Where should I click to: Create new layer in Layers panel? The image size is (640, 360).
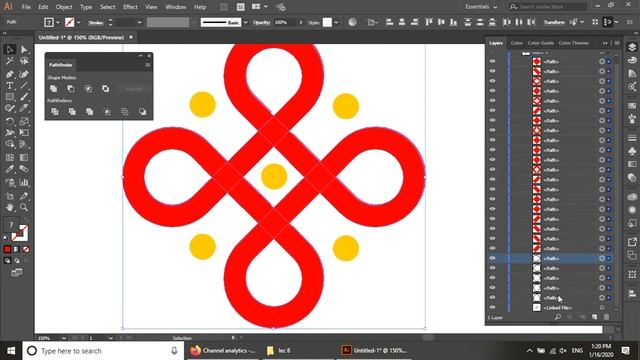pos(595,317)
